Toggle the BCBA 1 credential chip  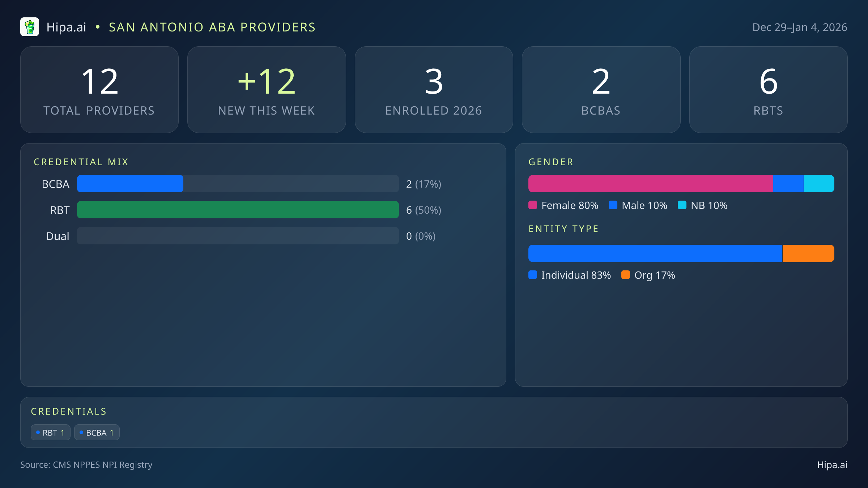[x=97, y=432]
